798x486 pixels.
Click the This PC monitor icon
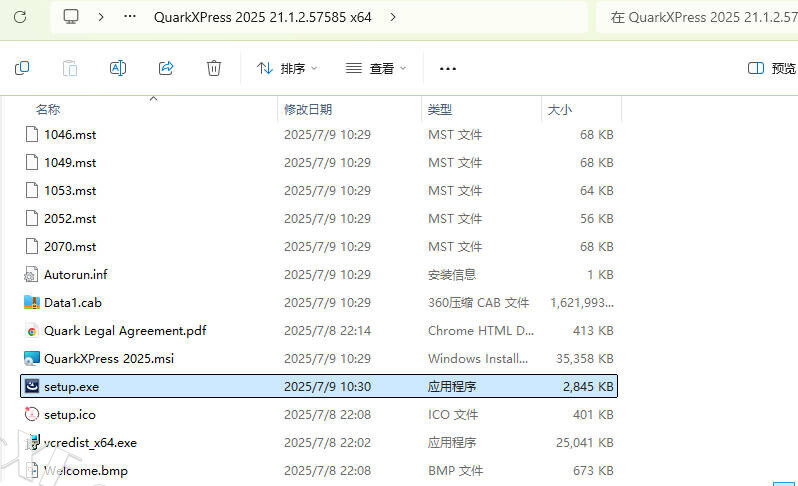(71, 17)
